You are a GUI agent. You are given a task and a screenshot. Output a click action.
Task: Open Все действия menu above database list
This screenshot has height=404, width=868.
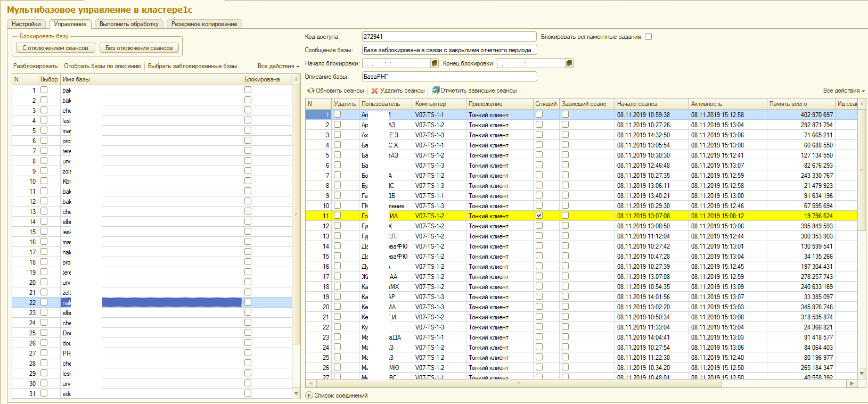[x=278, y=66]
